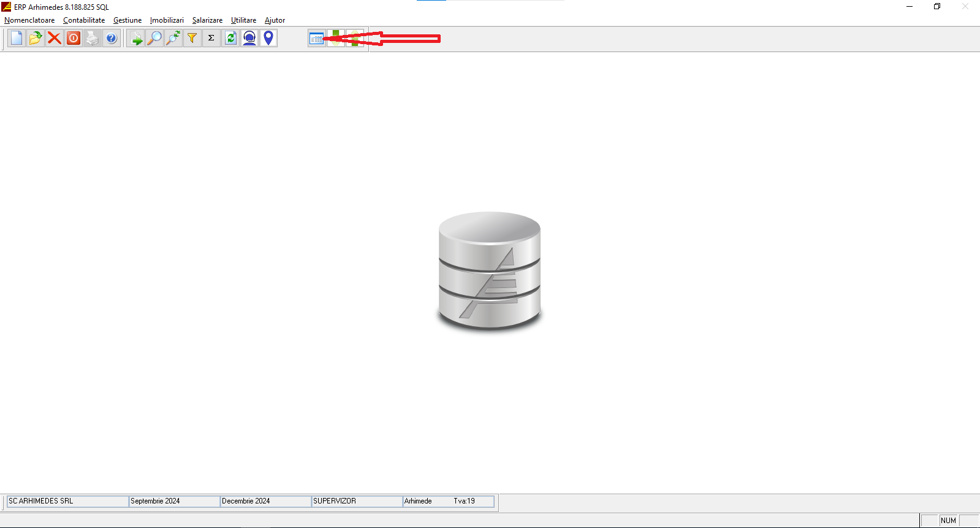Open help with the blue question mark icon
Screen dimensions: 980x528
tap(111, 38)
